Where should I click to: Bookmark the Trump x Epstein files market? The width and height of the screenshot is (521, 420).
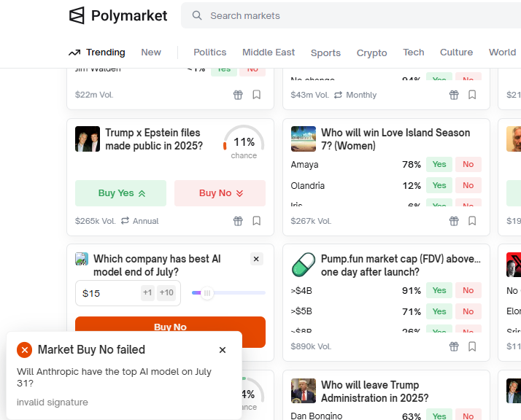click(x=257, y=221)
